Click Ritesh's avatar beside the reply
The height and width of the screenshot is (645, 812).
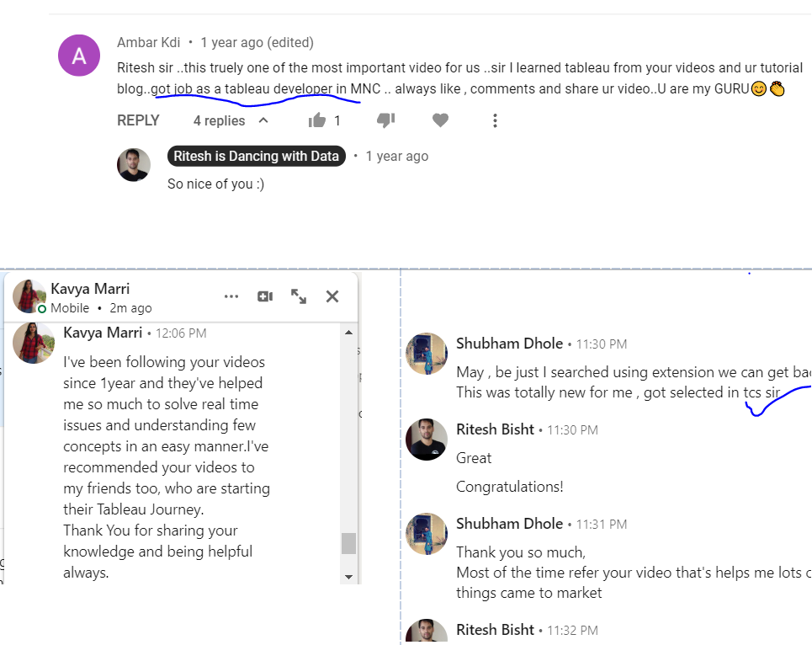134,165
